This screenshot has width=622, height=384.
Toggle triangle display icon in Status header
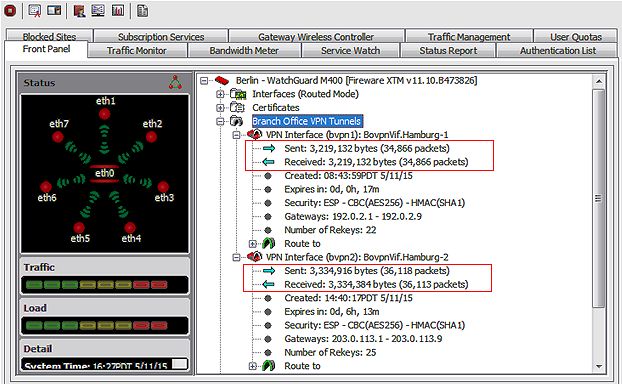point(175,82)
